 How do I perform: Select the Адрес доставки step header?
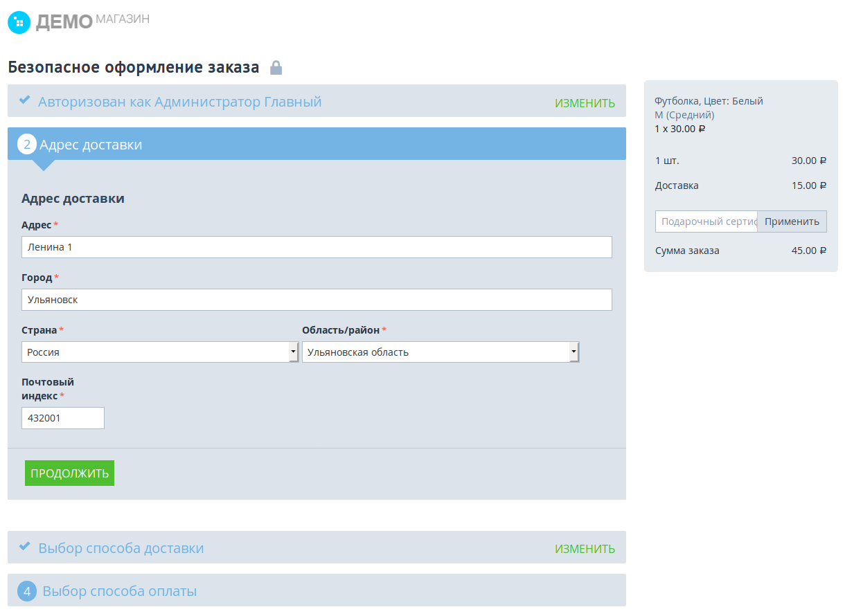tap(91, 145)
